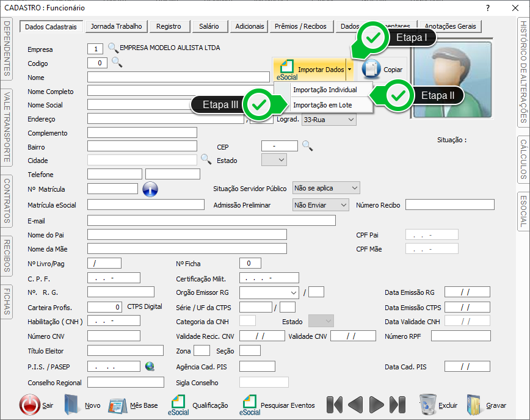Click the Nome Completo input field
Screen dimensions: 530x420
(x=181, y=90)
